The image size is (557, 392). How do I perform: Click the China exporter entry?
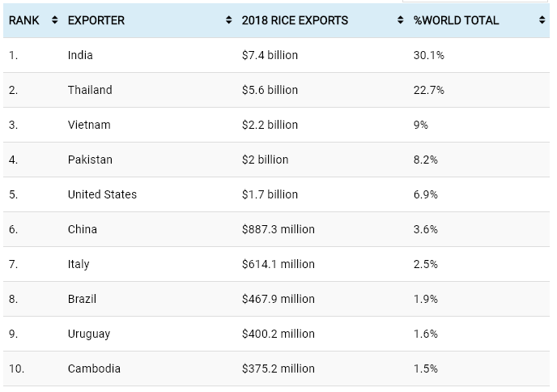tap(83, 229)
